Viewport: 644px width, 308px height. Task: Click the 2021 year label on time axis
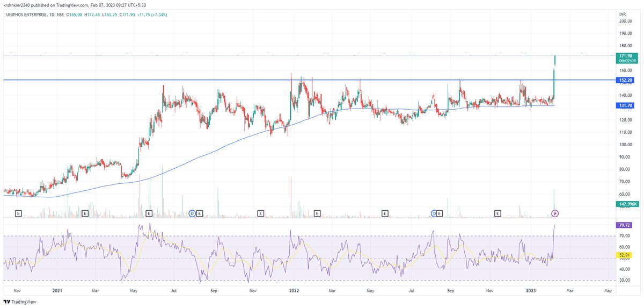click(57, 290)
